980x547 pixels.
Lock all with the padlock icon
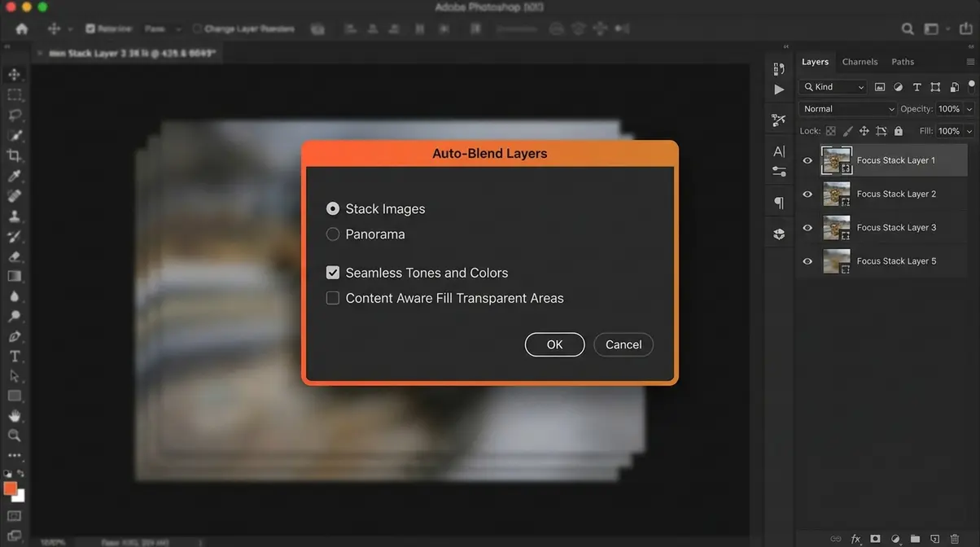coord(899,131)
